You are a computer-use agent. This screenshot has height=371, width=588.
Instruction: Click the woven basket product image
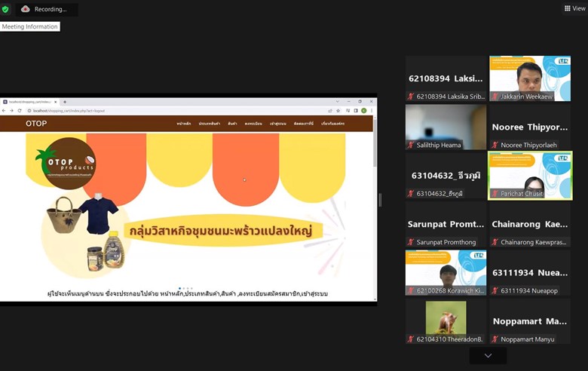(x=64, y=216)
